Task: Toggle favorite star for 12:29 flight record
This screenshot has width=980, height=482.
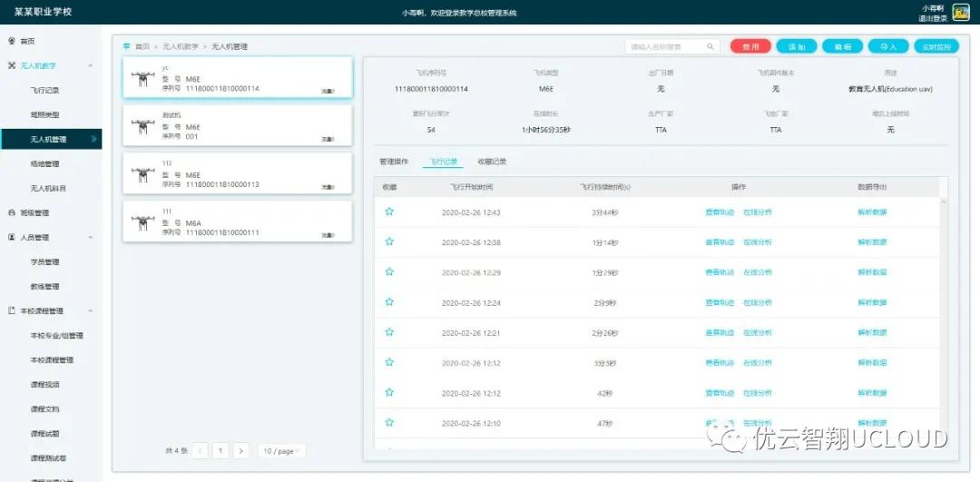Action: click(x=389, y=272)
